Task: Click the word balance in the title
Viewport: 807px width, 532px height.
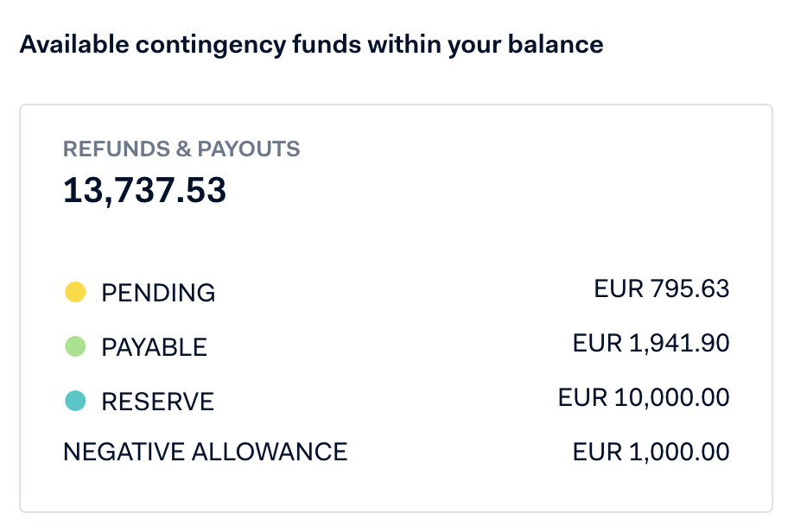Action: pyautogui.click(x=556, y=44)
